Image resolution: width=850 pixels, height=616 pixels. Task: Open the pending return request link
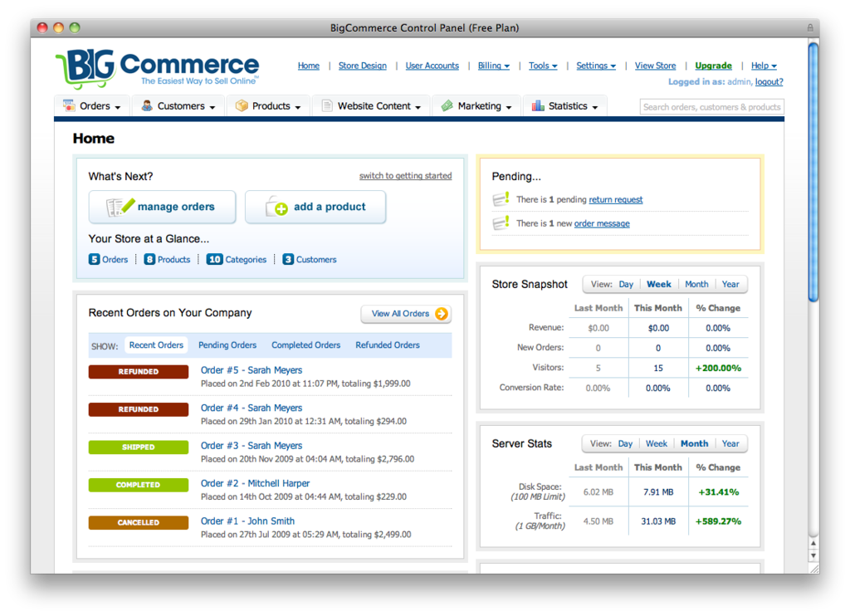616,199
